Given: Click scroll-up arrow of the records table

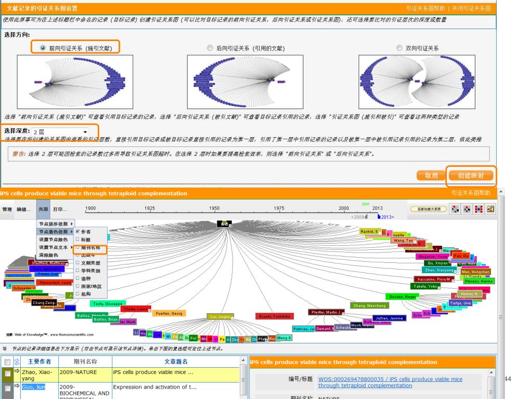Looking at the screenshot, I should (243, 361).
